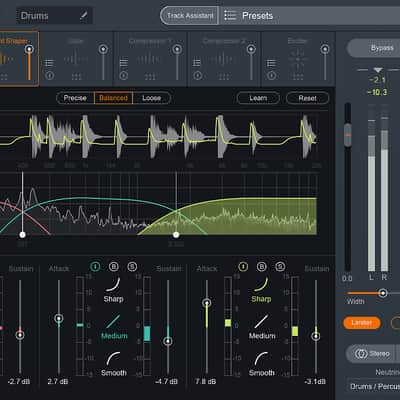Choose Sharp contour for the mid band
Viewport: 400px width, 400px height.
[113, 290]
